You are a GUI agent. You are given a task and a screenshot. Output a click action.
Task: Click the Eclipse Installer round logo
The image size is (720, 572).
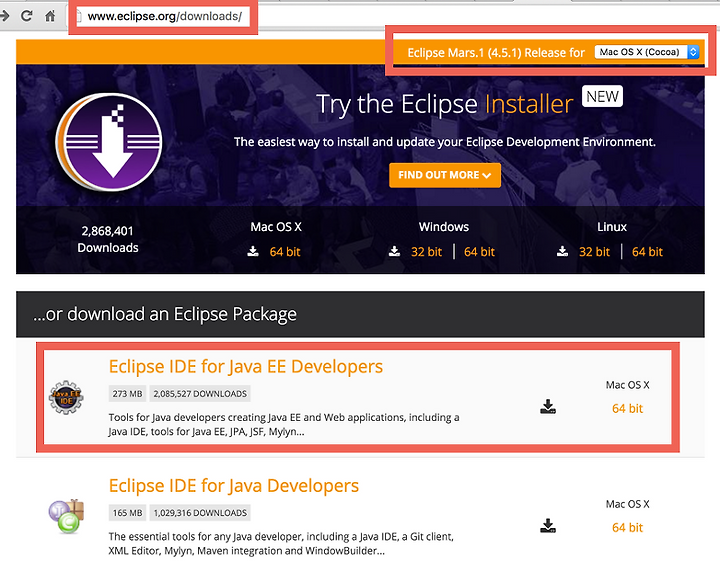point(109,142)
